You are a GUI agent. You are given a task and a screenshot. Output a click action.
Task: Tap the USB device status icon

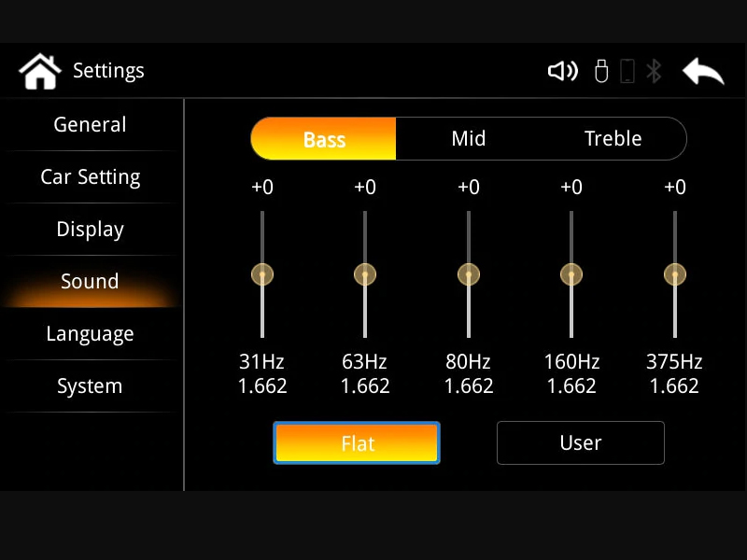point(601,71)
